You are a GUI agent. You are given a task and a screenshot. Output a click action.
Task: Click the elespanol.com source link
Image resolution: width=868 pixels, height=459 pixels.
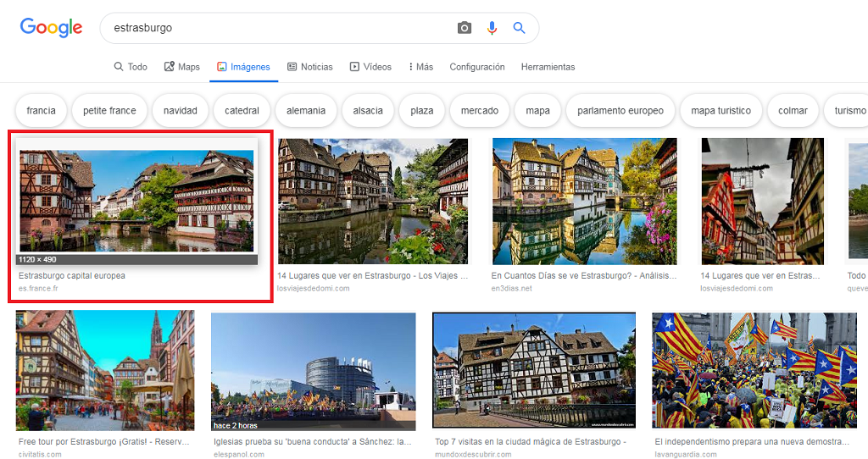pyautogui.click(x=239, y=454)
